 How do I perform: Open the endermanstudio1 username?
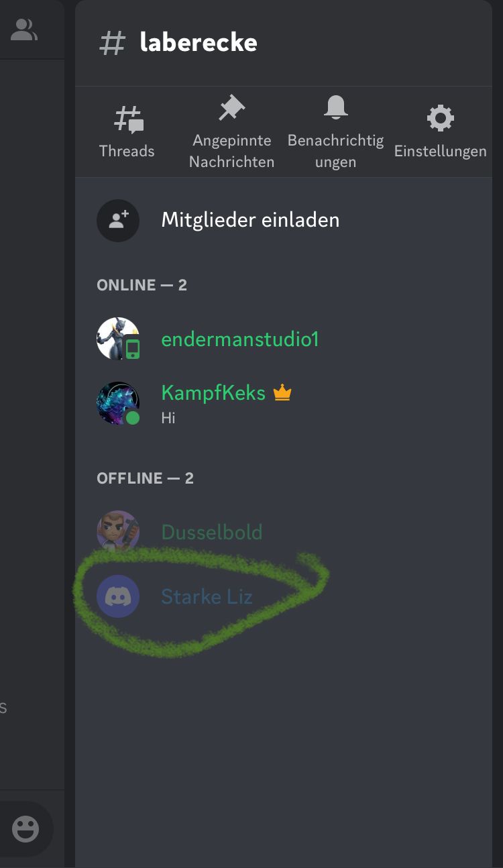click(240, 339)
